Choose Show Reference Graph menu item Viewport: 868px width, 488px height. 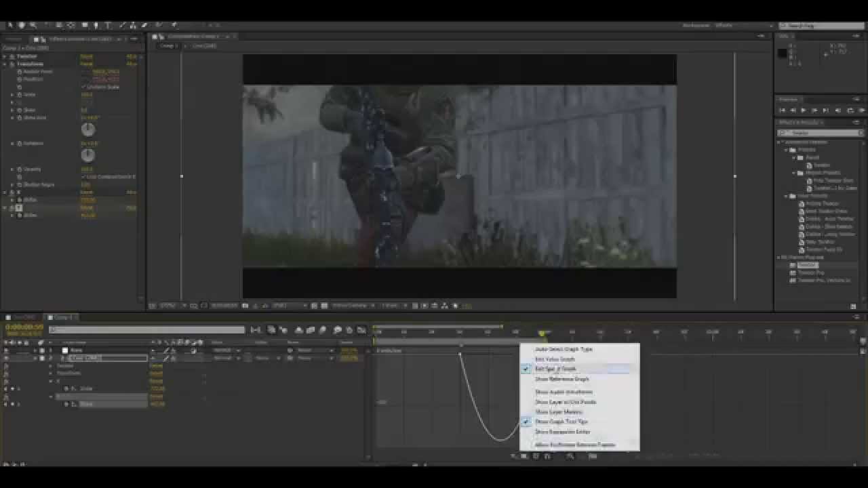pyautogui.click(x=562, y=379)
